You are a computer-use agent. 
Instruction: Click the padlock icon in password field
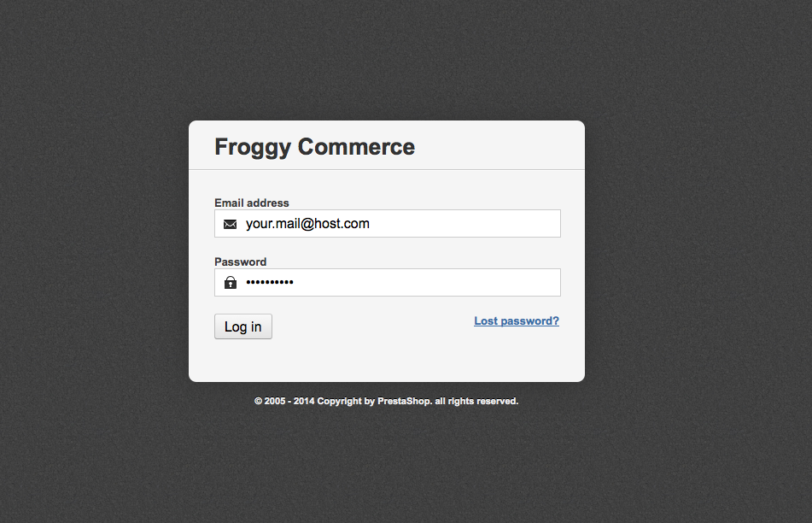(x=231, y=283)
